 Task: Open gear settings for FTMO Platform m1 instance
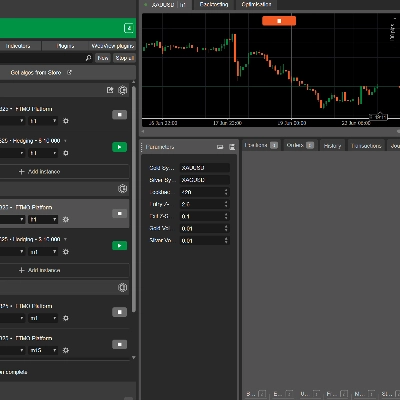tap(66, 318)
